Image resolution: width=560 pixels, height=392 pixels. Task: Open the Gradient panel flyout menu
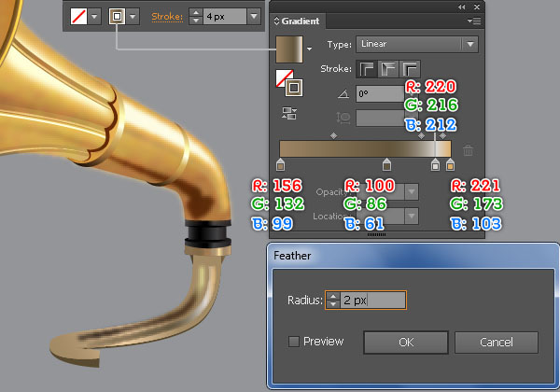(x=474, y=21)
